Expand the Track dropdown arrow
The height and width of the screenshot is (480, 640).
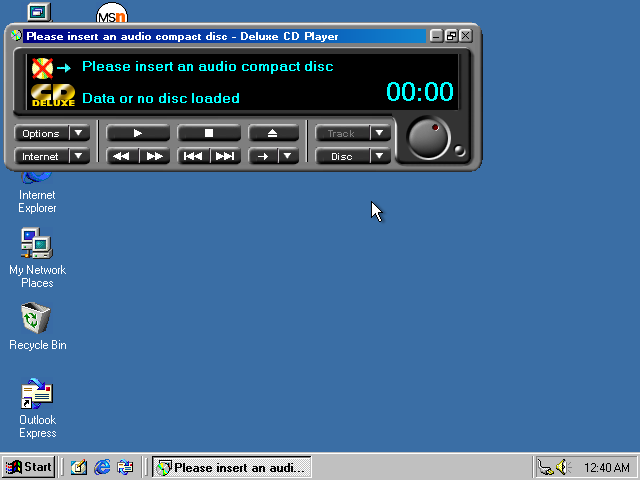tap(380, 133)
